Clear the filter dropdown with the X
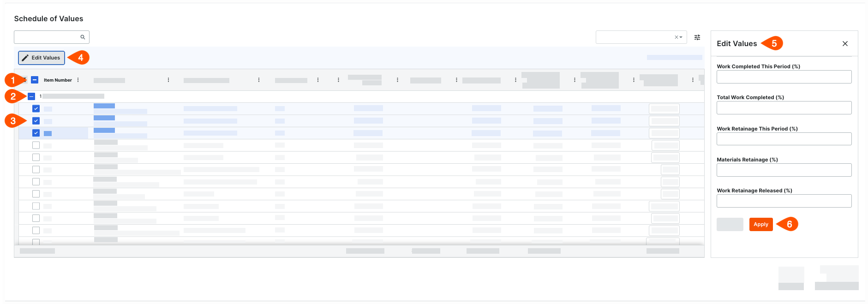This screenshot has height=304, width=868. point(676,37)
